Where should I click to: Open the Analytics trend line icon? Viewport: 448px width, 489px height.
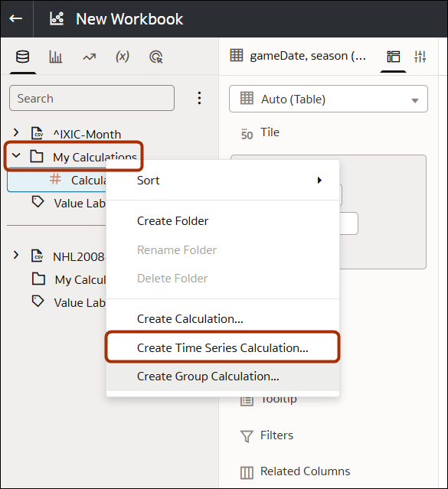click(90, 57)
